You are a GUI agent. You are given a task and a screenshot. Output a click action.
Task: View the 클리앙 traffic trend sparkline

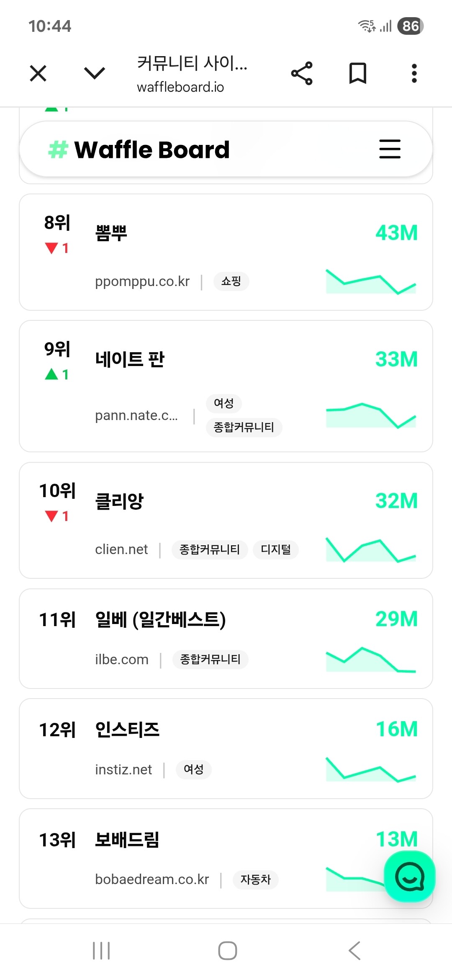tap(371, 549)
